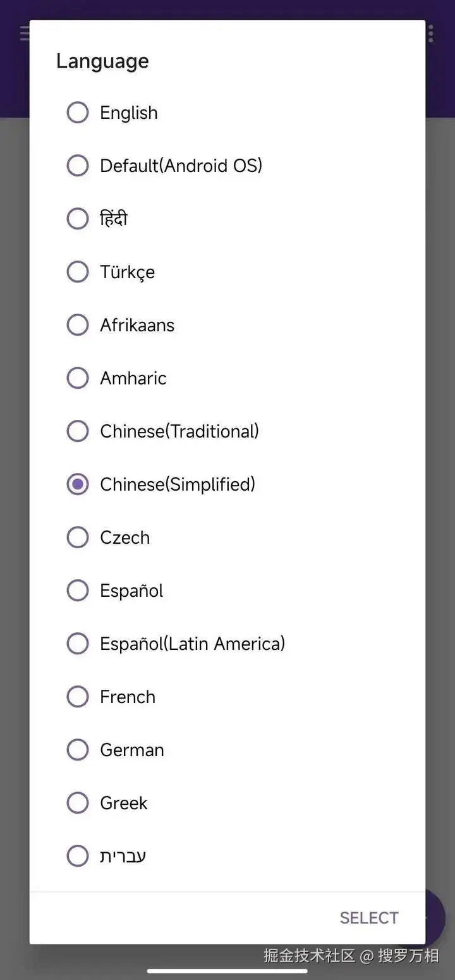The width and height of the screenshot is (455, 980).
Task: Select French radio button
Action: click(78, 697)
